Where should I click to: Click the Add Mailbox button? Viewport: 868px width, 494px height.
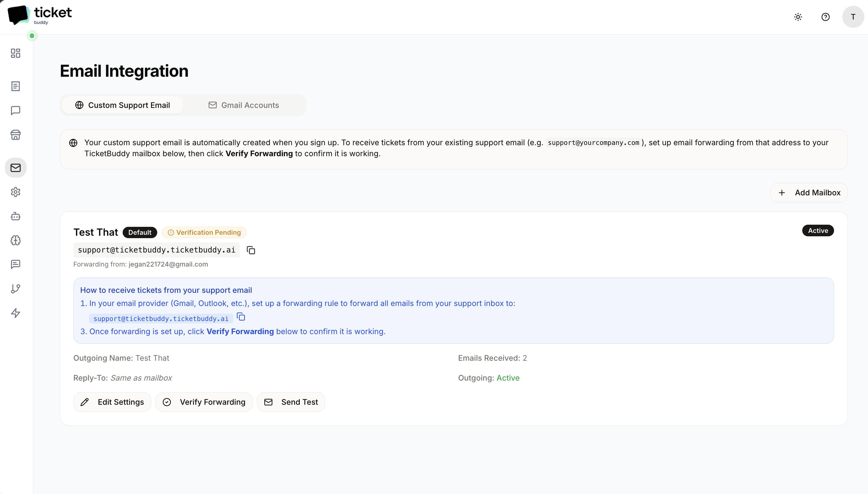[809, 192]
